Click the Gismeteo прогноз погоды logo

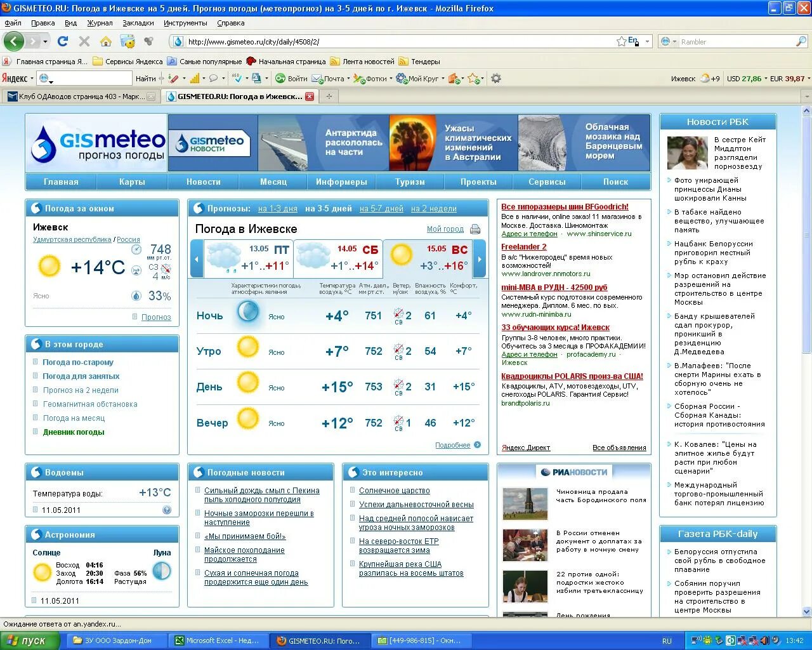[x=96, y=143]
